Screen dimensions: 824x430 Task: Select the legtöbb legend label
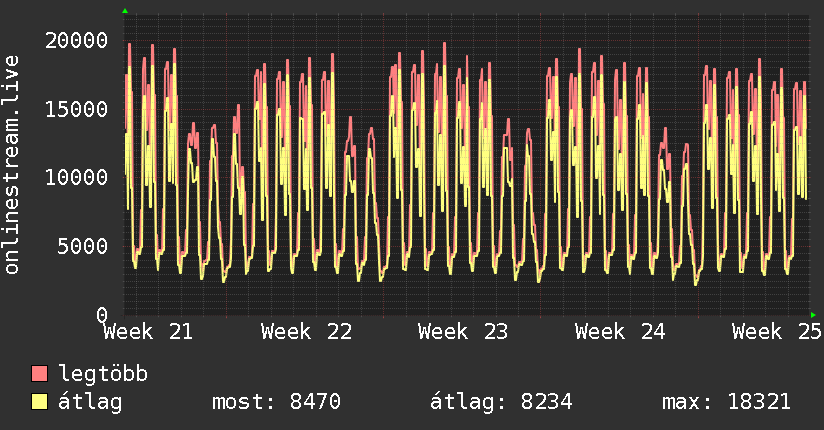[103, 373]
